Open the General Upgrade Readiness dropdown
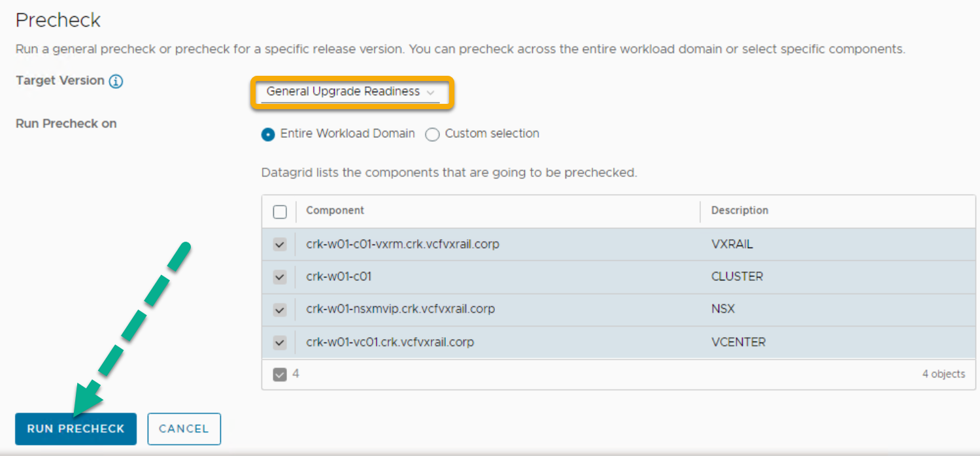The image size is (980, 456). [350, 92]
